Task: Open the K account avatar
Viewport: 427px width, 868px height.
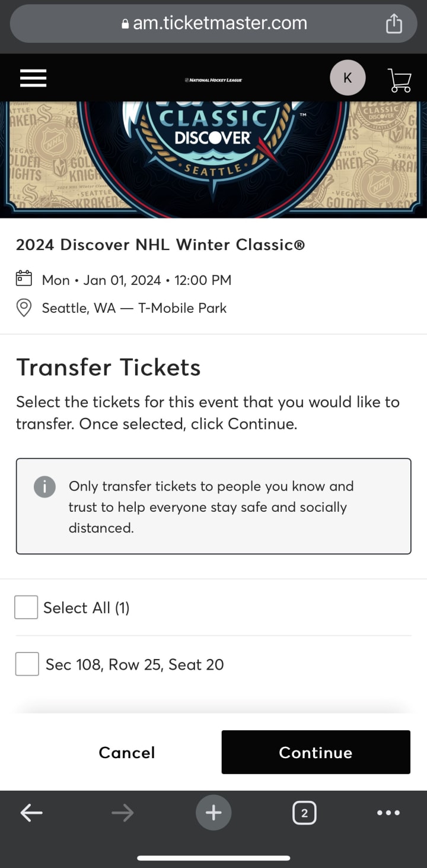Action: 348,78
